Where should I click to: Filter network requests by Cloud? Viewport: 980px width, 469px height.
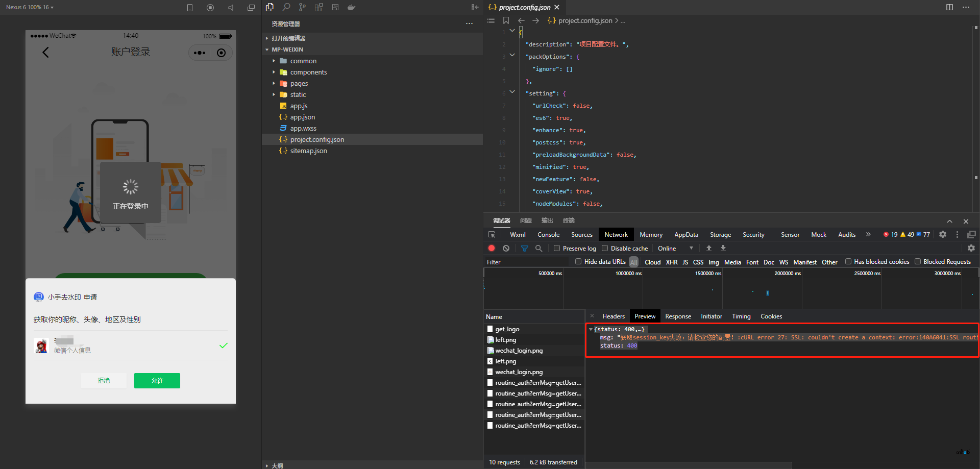point(652,262)
